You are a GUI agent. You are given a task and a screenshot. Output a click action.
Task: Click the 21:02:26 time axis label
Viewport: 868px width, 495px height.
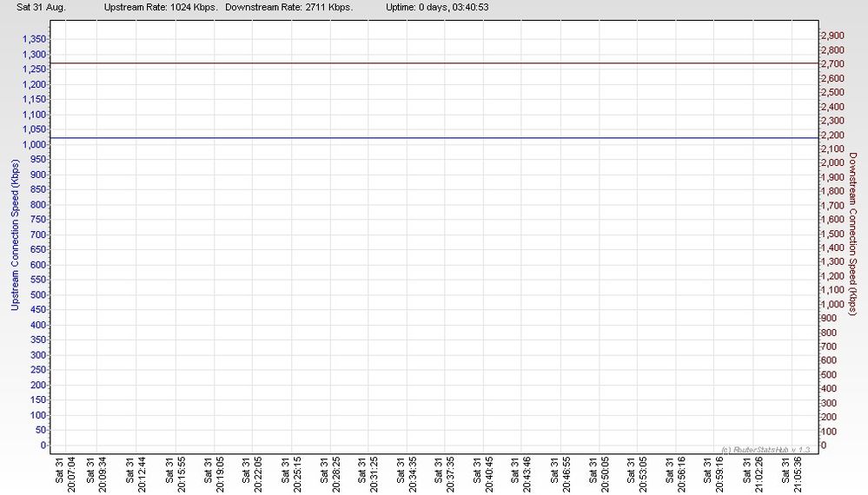[x=758, y=474]
